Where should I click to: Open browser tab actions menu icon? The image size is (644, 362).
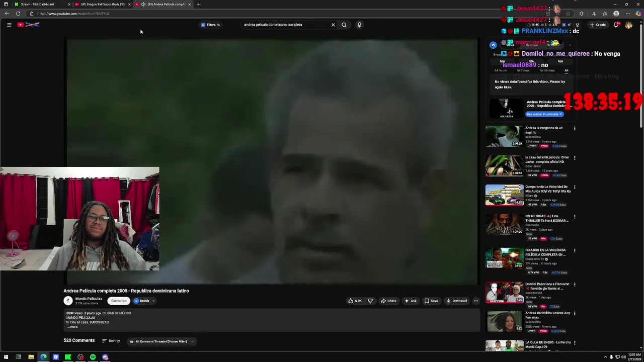click(x=6, y=4)
